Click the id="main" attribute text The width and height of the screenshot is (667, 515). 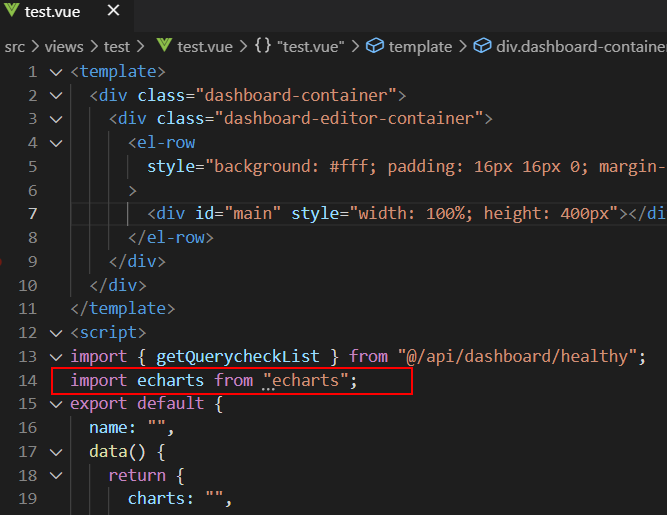pyautogui.click(x=238, y=213)
